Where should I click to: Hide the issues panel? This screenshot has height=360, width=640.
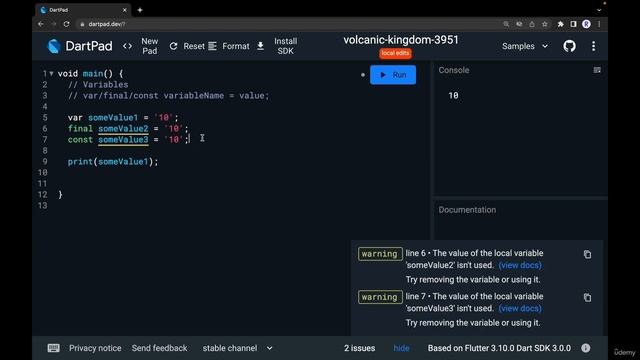point(401,348)
